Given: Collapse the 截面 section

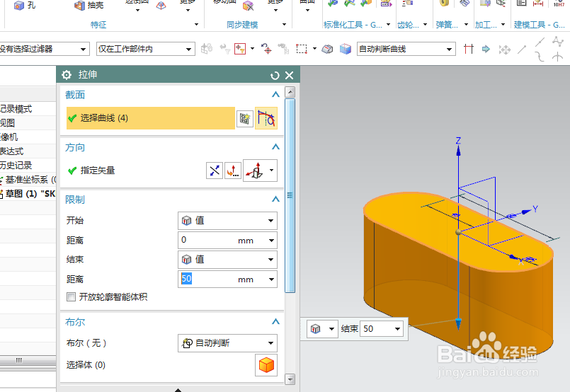Looking at the screenshot, I should point(275,95).
